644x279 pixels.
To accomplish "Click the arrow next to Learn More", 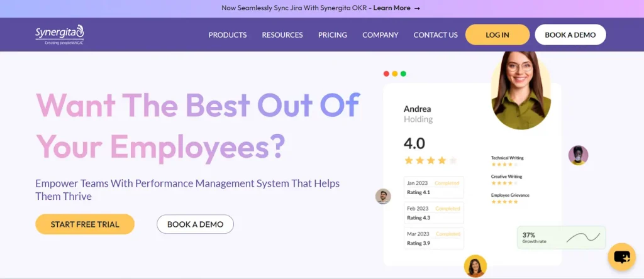I will click(417, 8).
